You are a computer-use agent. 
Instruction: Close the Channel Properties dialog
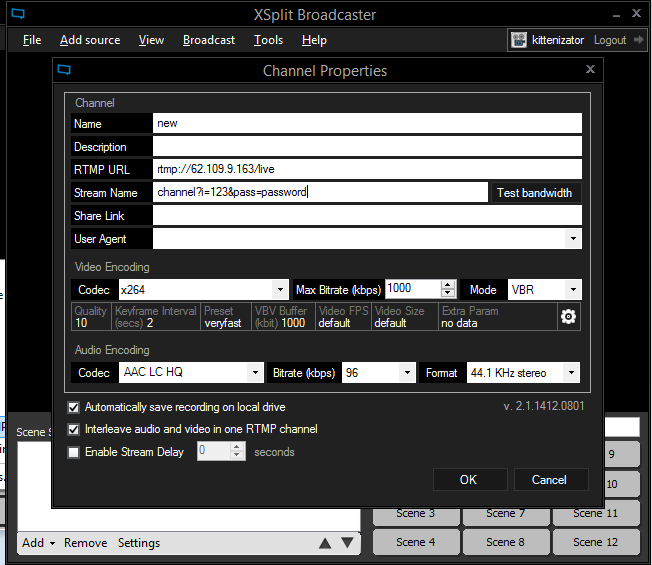[x=590, y=70]
